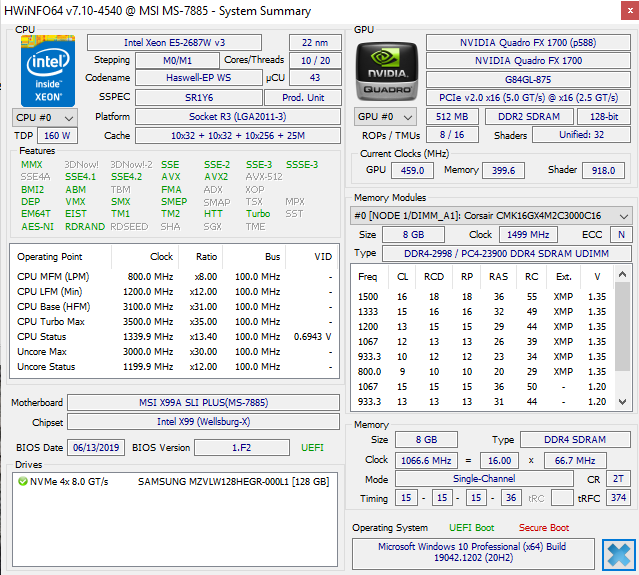Viewport: 639px width, 575px height.
Task: Click the DDR4-2998 / PC4-23900 type field
Action: 507,253
